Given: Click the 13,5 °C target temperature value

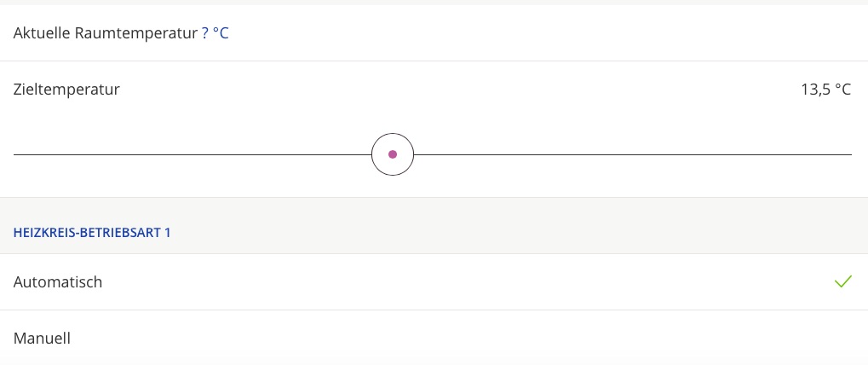Looking at the screenshot, I should [x=825, y=89].
